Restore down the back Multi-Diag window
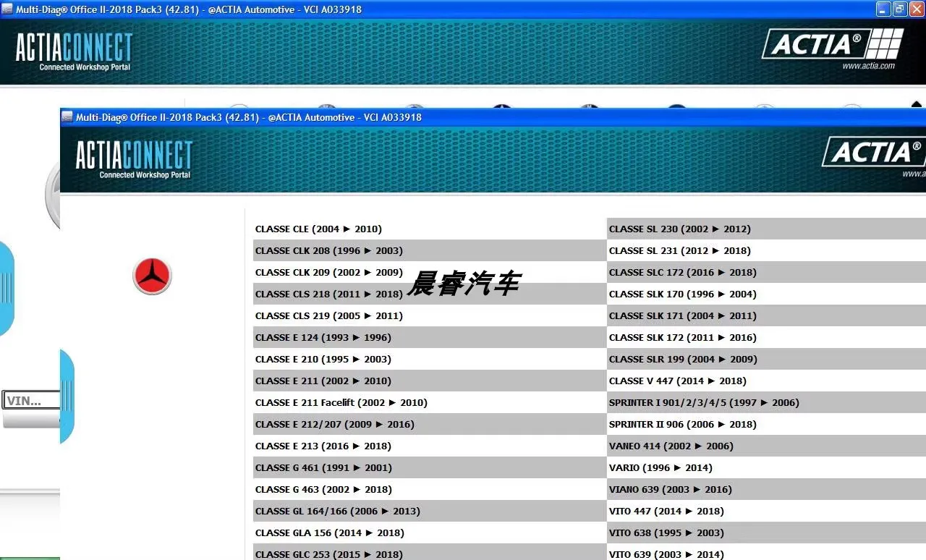Screen dimensions: 926x560 click(x=900, y=9)
